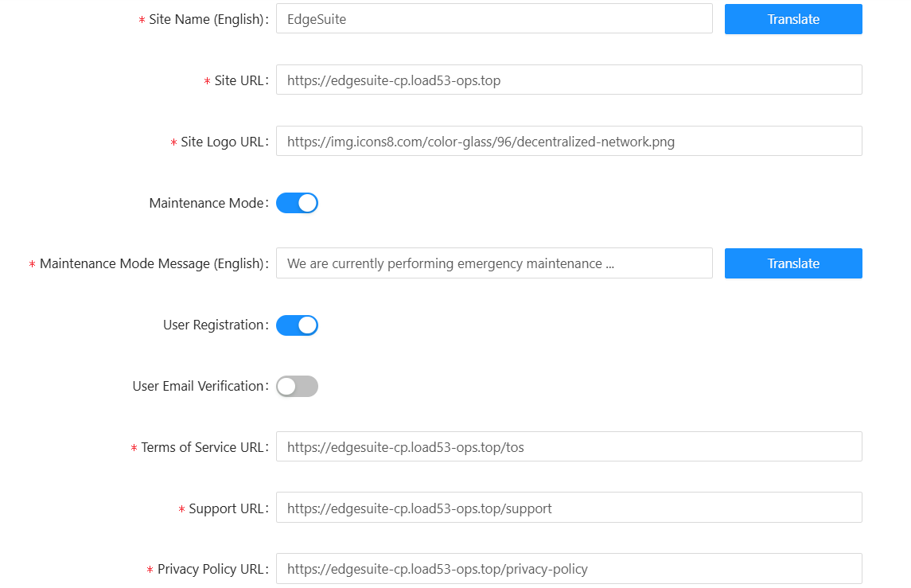Click the "Site Name (English)" label text

pyautogui.click(x=206, y=19)
